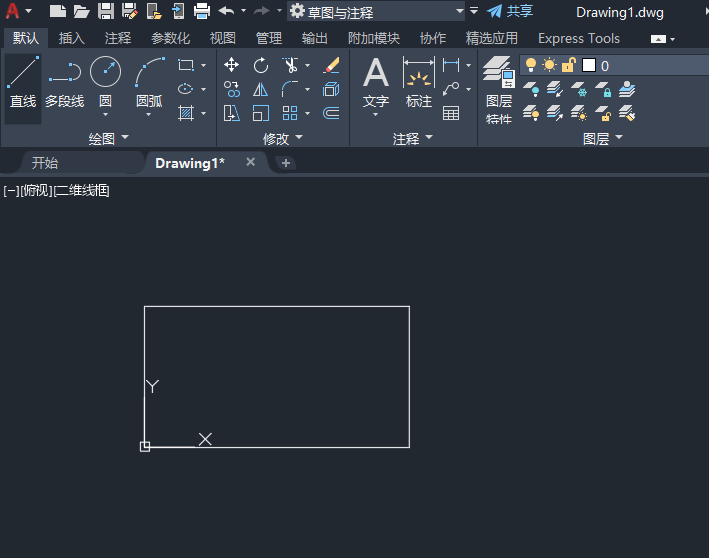Click the Rotate tool icon
Image resolution: width=709 pixels, height=558 pixels.
point(261,65)
